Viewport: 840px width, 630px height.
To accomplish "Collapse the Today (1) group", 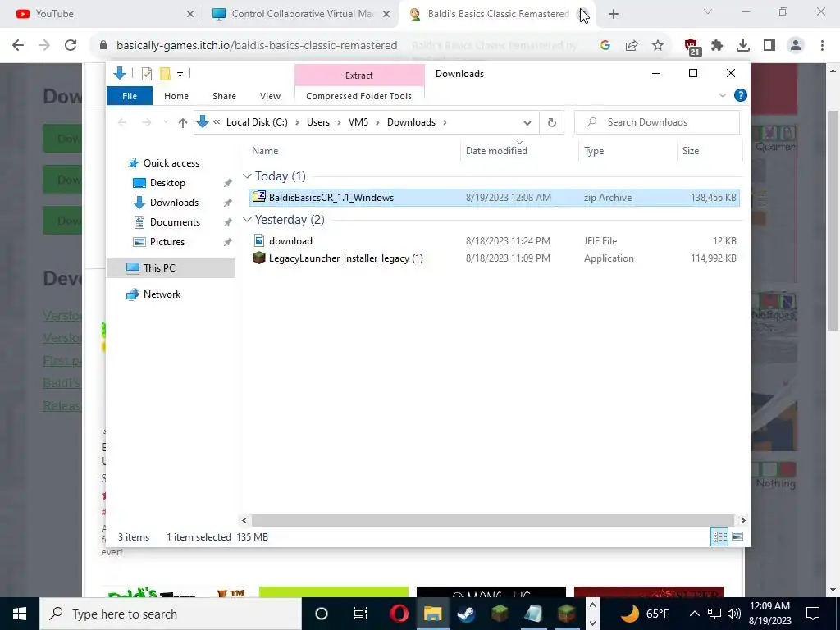I will coord(247,176).
